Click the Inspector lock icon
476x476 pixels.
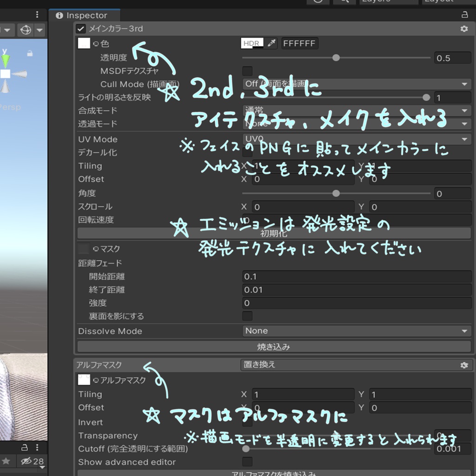(x=464, y=14)
